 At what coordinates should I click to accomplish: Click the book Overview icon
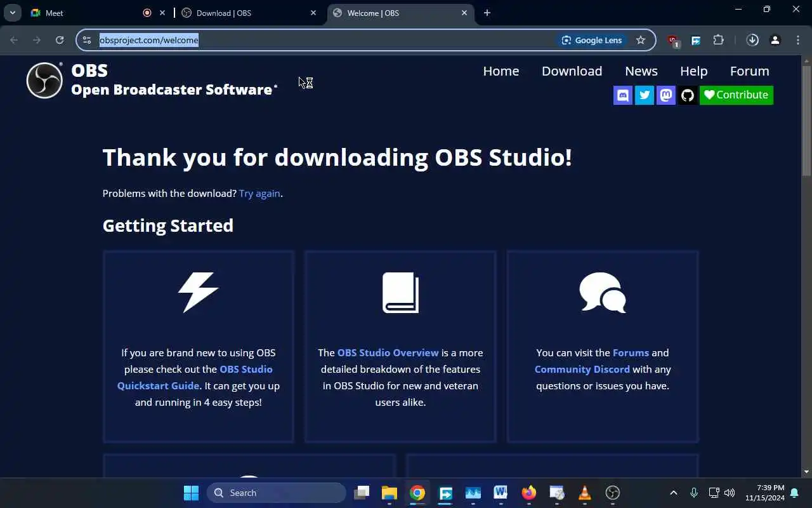(400, 292)
